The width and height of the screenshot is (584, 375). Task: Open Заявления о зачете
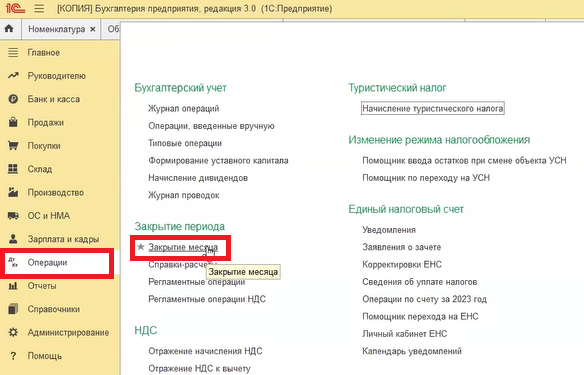[x=402, y=247]
